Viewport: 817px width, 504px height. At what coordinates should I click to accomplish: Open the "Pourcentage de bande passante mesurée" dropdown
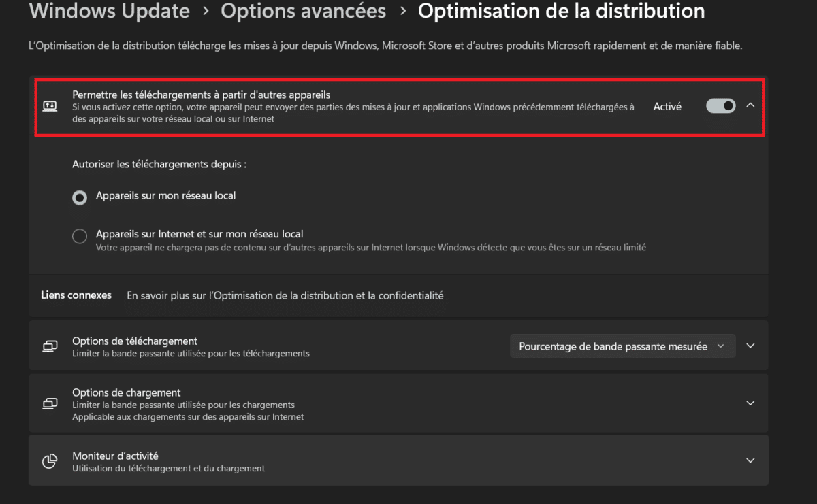pos(622,346)
